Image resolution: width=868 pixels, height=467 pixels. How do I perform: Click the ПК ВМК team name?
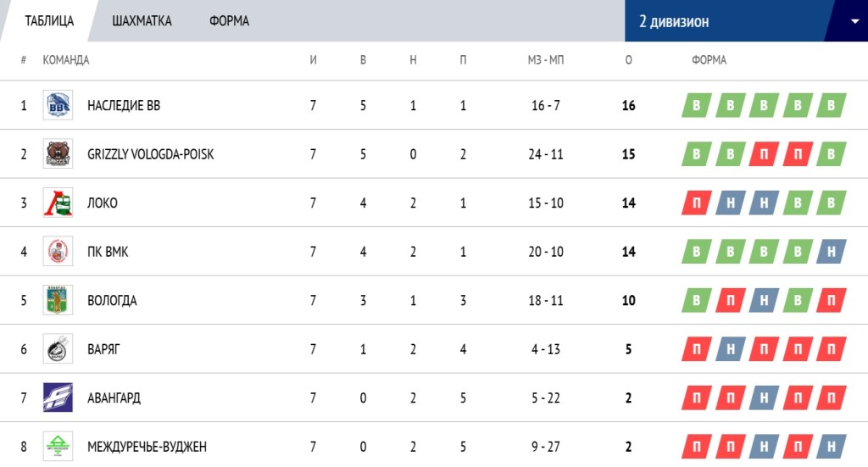click(108, 252)
